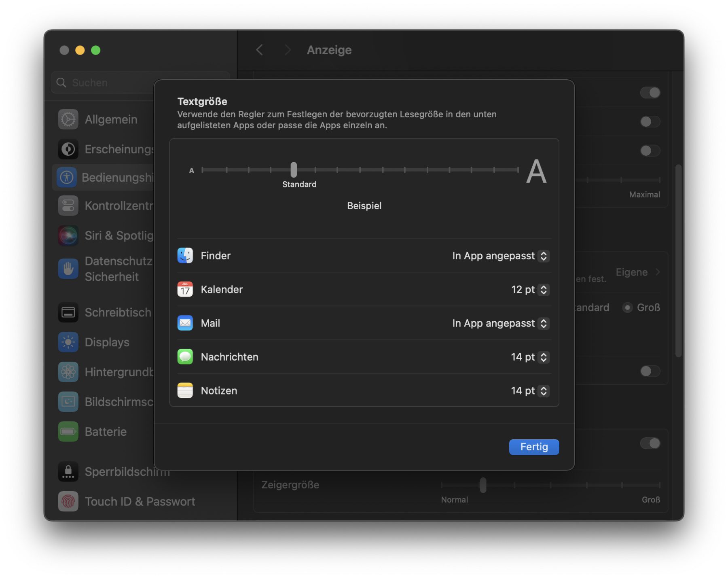The height and width of the screenshot is (579, 728).
Task: Click the Kalender app icon
Action: 185,289
